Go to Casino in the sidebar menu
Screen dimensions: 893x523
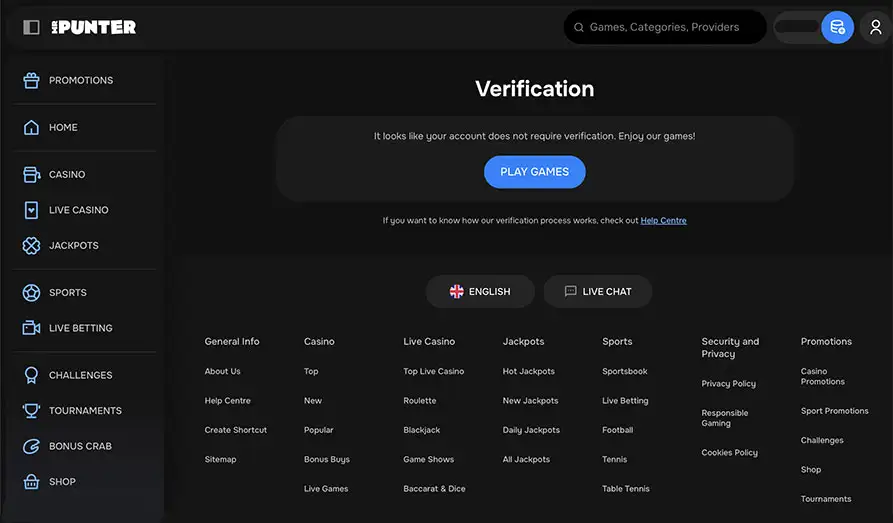click(x=67, y=174)
